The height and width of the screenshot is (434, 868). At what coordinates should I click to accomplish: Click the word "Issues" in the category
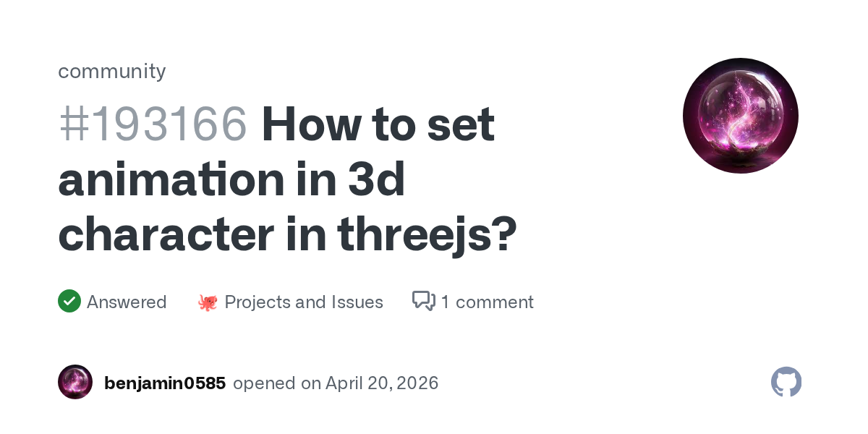(357, 302)
